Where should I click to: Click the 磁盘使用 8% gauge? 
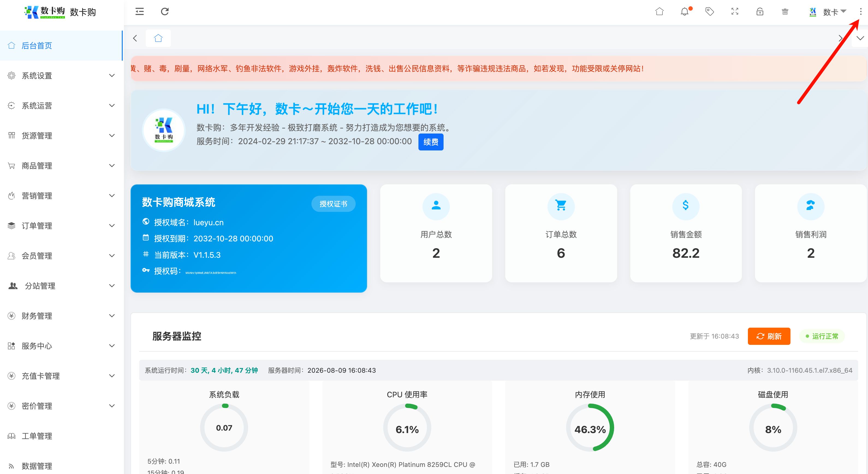[773, 428]
